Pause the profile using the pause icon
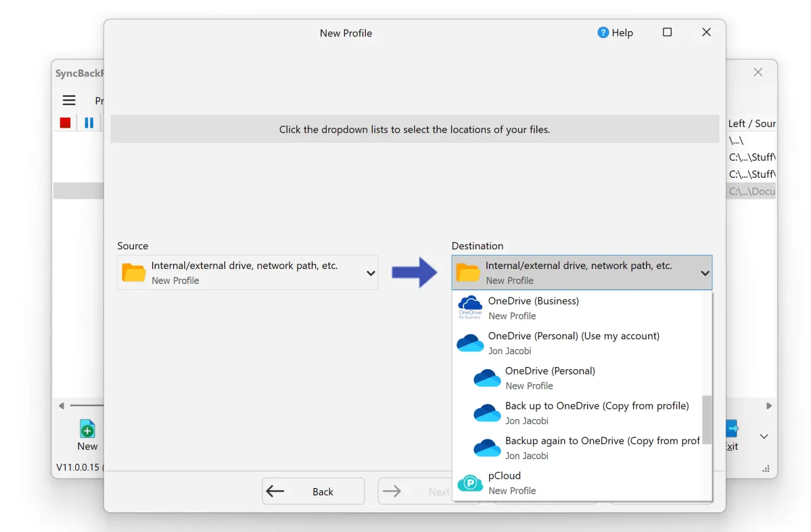Viewport: 811px width, 532px height. click(90, 122)
